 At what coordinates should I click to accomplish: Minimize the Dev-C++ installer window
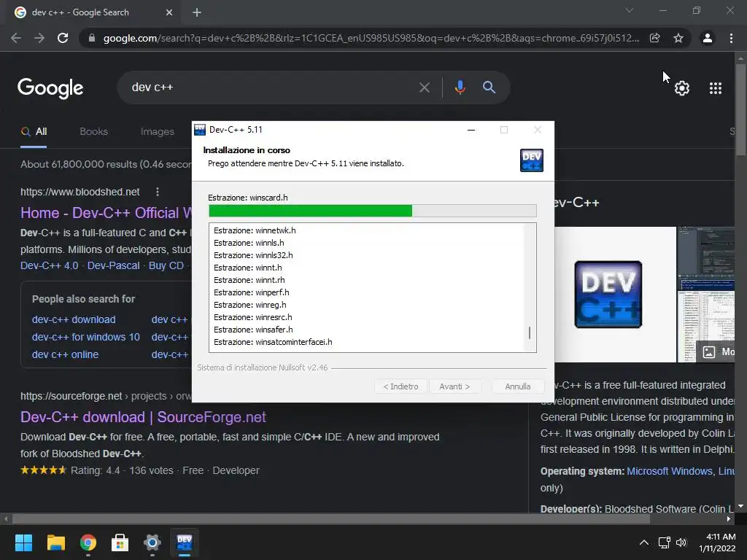[x=471, y=130]
